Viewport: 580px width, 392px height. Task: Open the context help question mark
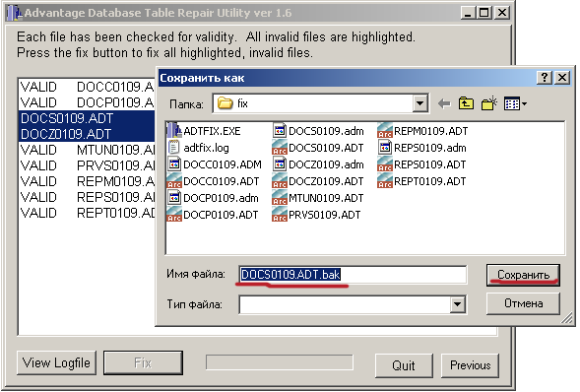point(545,78)
